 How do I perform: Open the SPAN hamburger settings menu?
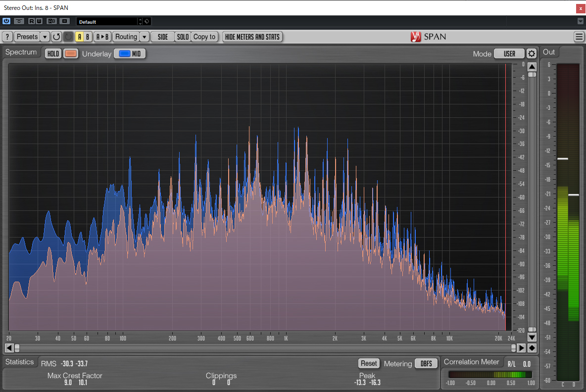(x=579, y=37)
